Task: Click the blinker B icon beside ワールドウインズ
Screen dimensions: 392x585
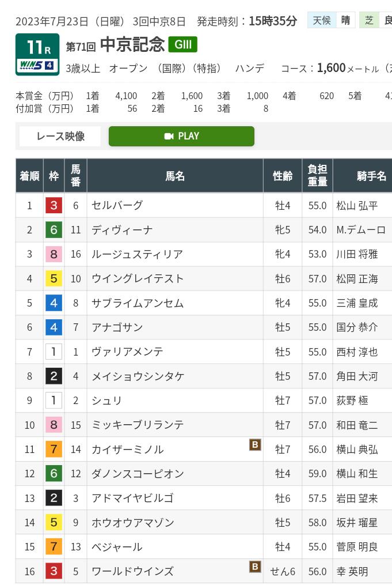Action: tap(255, 567)
